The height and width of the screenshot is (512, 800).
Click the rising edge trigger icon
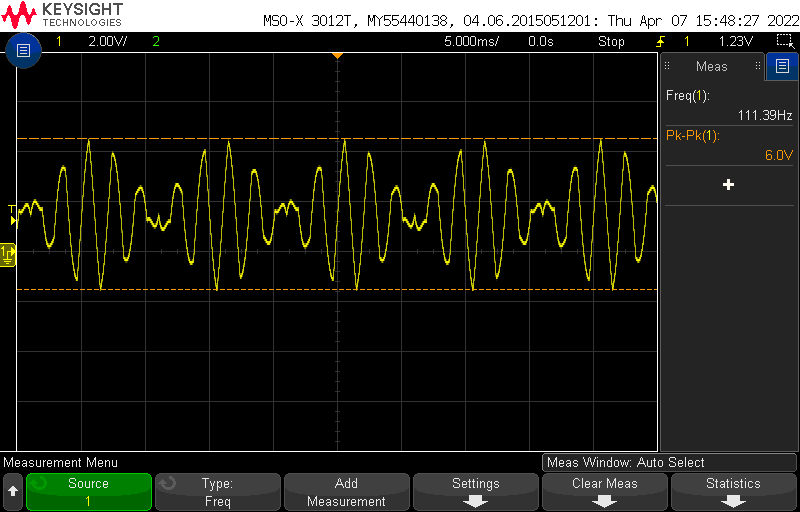(660, 42)
